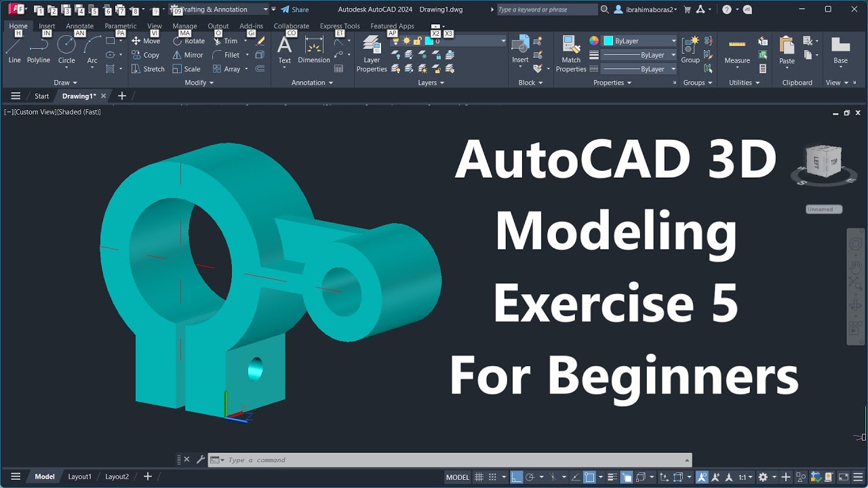
Task: Toggle lineweight display in status bar
Action: point(612,477)
